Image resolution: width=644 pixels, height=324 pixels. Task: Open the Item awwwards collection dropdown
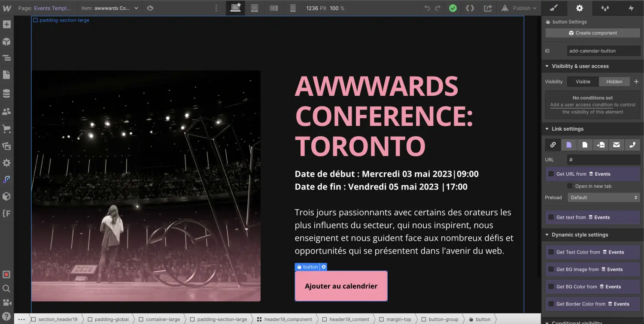click(x=109, y=8)
